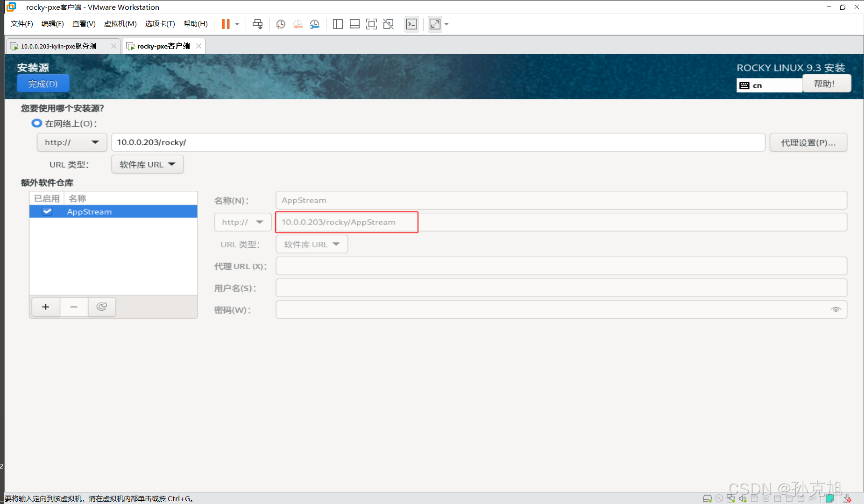Toggle the AppStream enabled checkbox
Screen dimensions: 864x504
coord(47,211)
